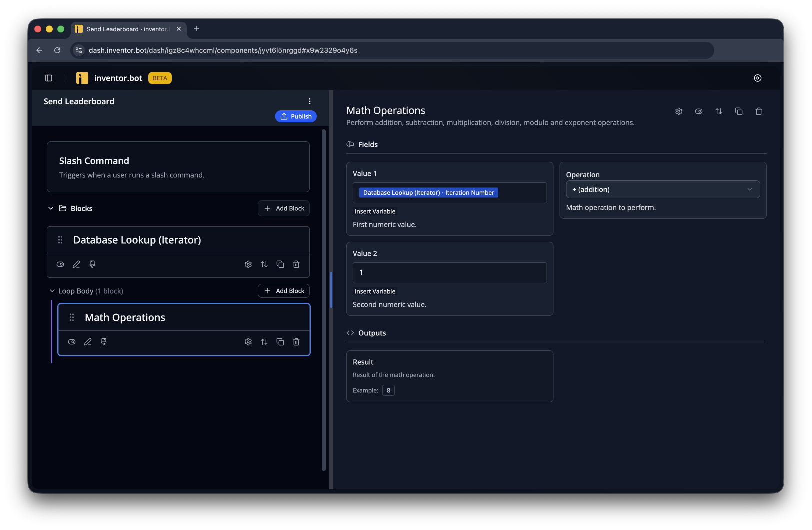Collapse the Blocks section chevron
Screen dimensions: 812x530
(x=51, y=208)
